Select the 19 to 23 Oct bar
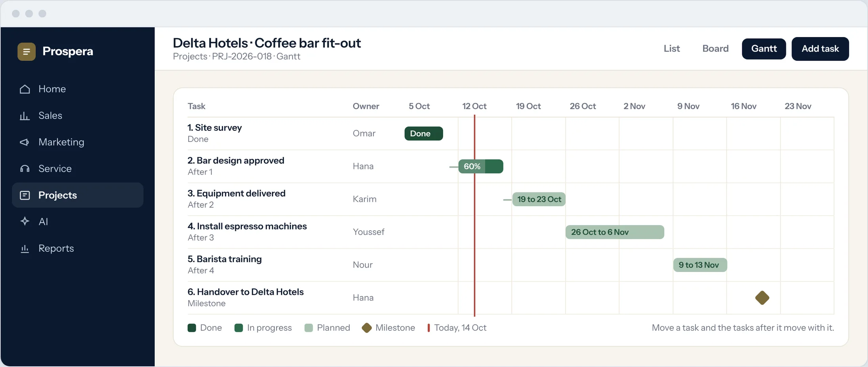The image size is (868, 367). [x=539, y=199]
